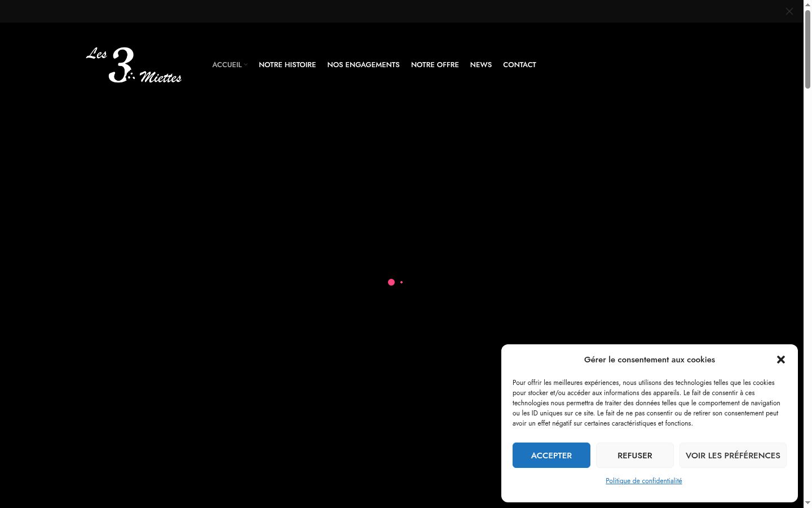Go to Nos Engagements menu item
Viewport: 812px width, 508px height.
coord(363,65)
